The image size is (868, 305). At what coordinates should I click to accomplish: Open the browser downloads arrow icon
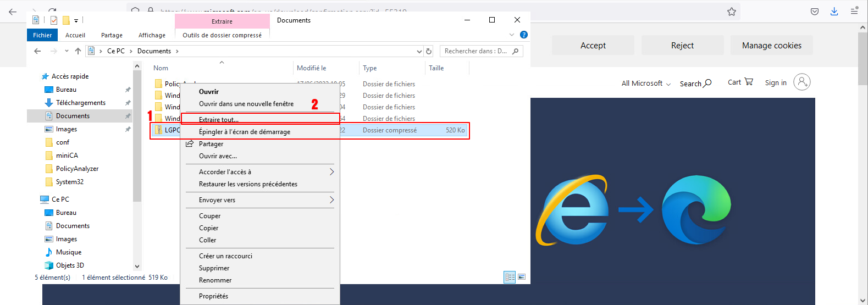pyautogui.click(x=834, y=12)
